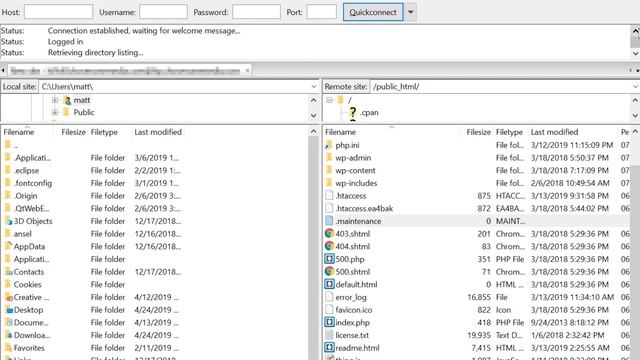Select the license.txt file icon
Viewport: 640px width, 360px height.
click(329, 335)
